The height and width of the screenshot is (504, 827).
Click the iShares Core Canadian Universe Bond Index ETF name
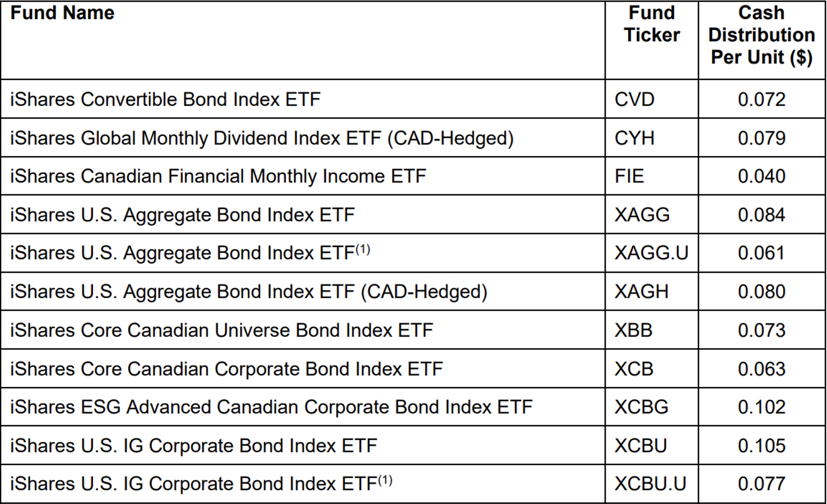click(221, 330)
